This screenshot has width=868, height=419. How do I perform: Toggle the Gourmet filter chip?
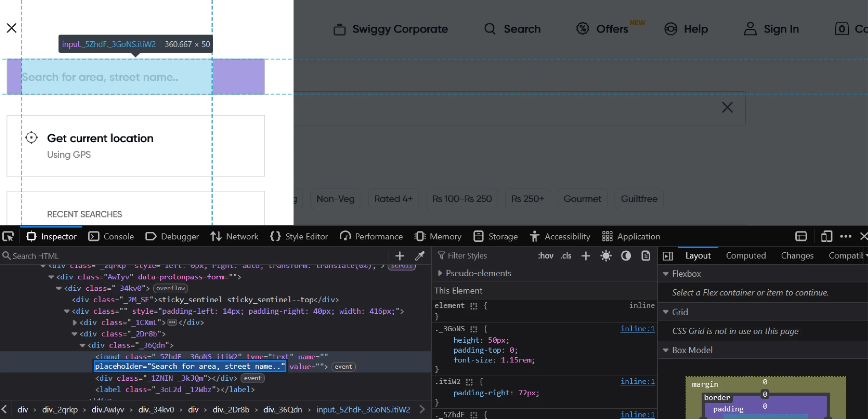[x=582, y=199]
